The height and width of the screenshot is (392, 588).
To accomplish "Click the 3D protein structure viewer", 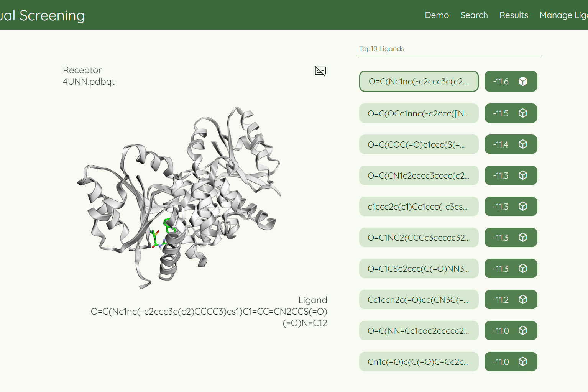I will pyautogui.click(x=180, y=195).
